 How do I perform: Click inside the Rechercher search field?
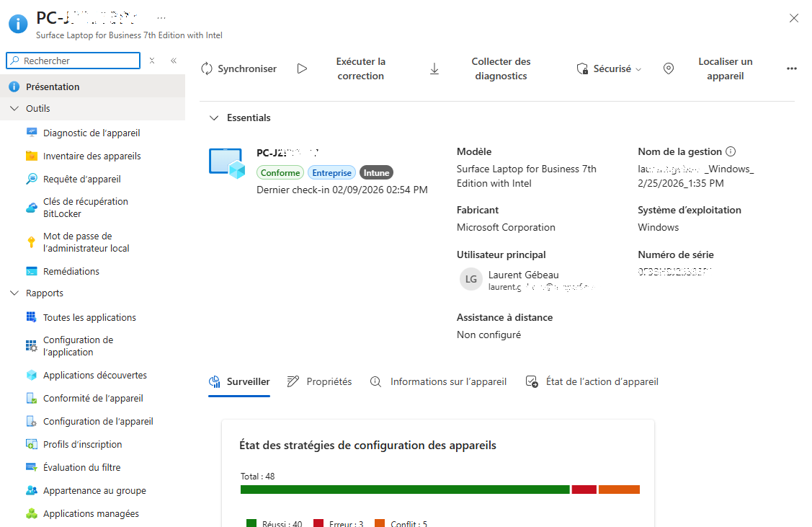[x=73, y=61]
